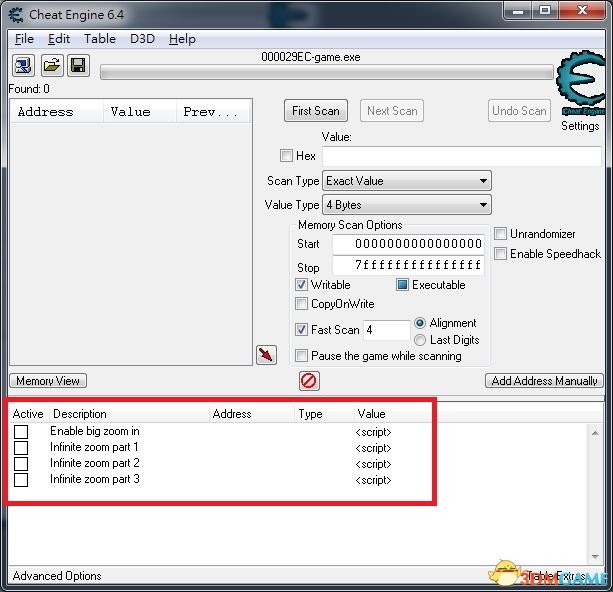
Task: Minimize the Cheat Engine window
Action: 518,11
